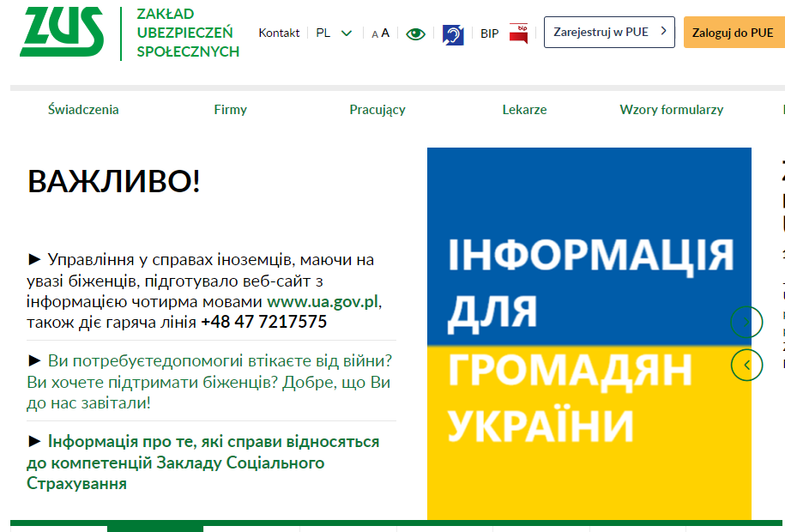Go to previous slide in carousel
The width and height of the screenshot is (785, 532).
pyautogui.click(x=746, y=365)
